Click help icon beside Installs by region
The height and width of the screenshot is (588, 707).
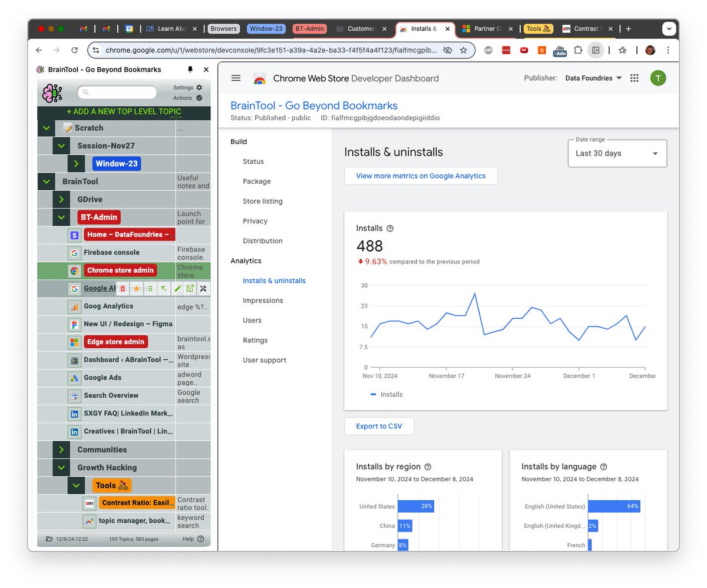[x=428, y=467]
